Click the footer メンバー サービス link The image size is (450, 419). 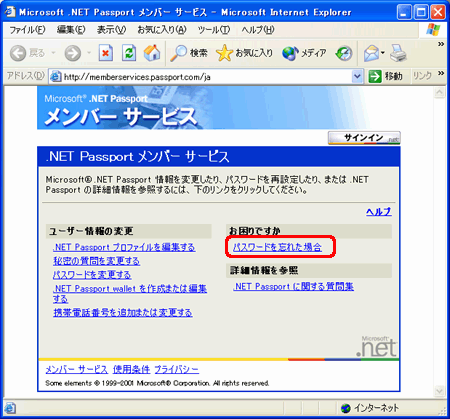coord(77,369)
